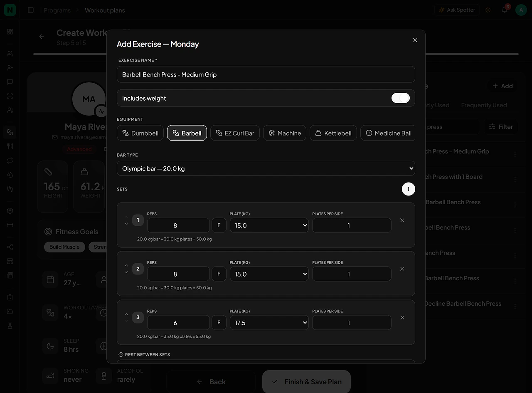Toggle the sidebar panel icon

(x=31, y=10)
